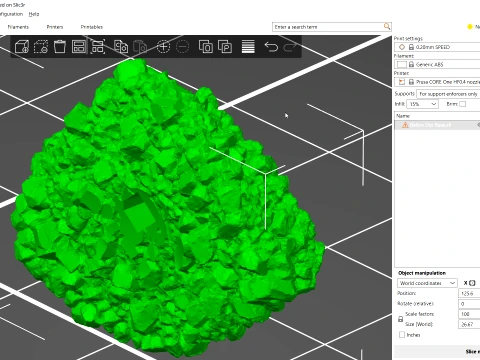Click the Delete all trash bin icon
Viewport: 480px width, 360px height.
[x=60, y=46]
